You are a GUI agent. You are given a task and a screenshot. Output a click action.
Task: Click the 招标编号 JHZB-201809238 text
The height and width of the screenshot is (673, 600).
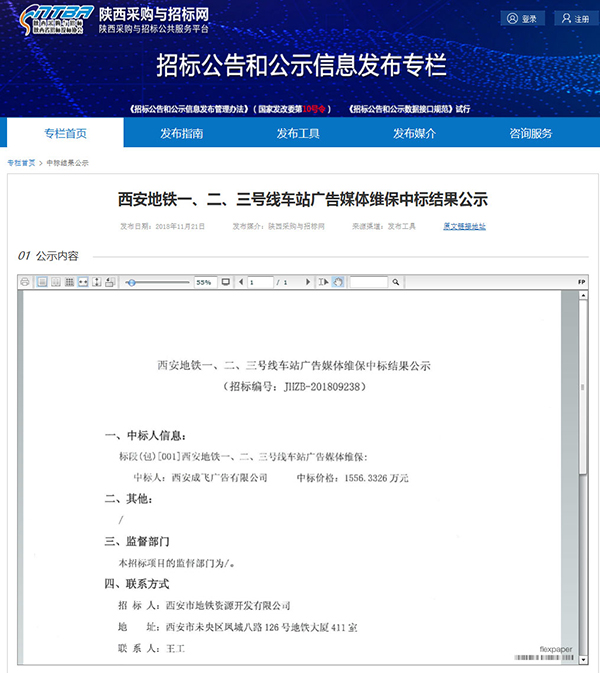click(x=294, y=387)
